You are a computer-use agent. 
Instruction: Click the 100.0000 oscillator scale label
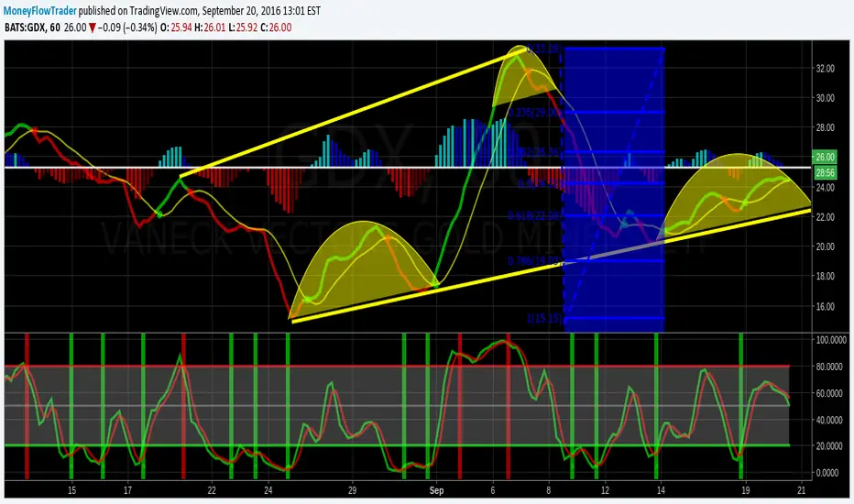[831, 339]
